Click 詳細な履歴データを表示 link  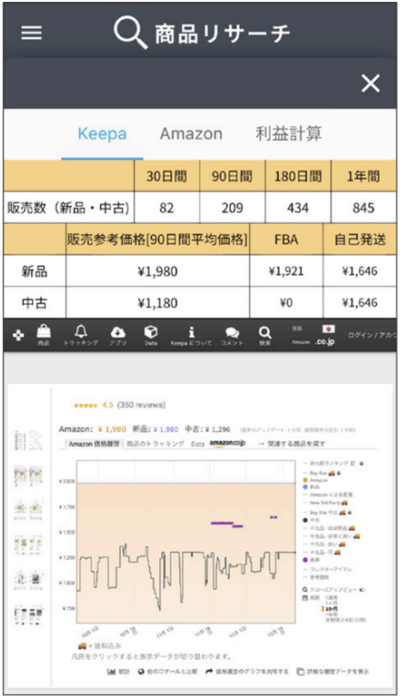point(333,671)
